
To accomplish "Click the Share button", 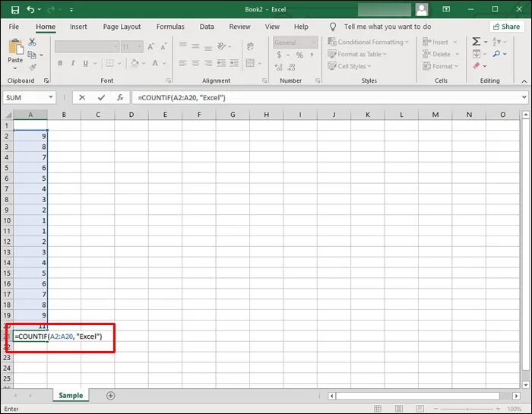I will click(507, 27).
